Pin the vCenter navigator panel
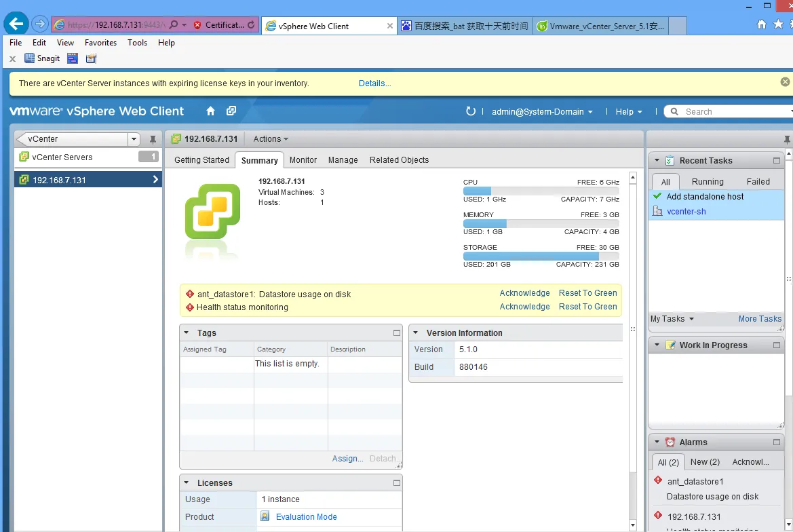 pyautogui.click(x=153, y=139)
